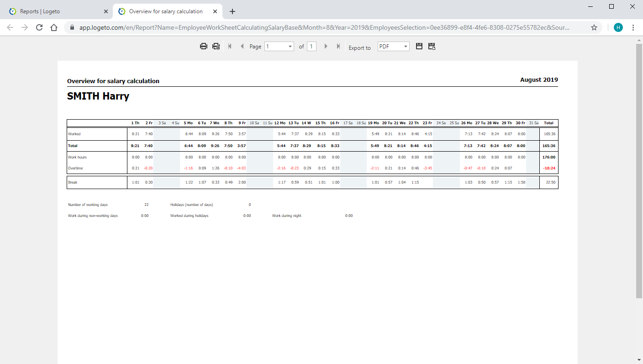Go to previous report page
Viewport: 643px width, 364px height.
(242, 46)
